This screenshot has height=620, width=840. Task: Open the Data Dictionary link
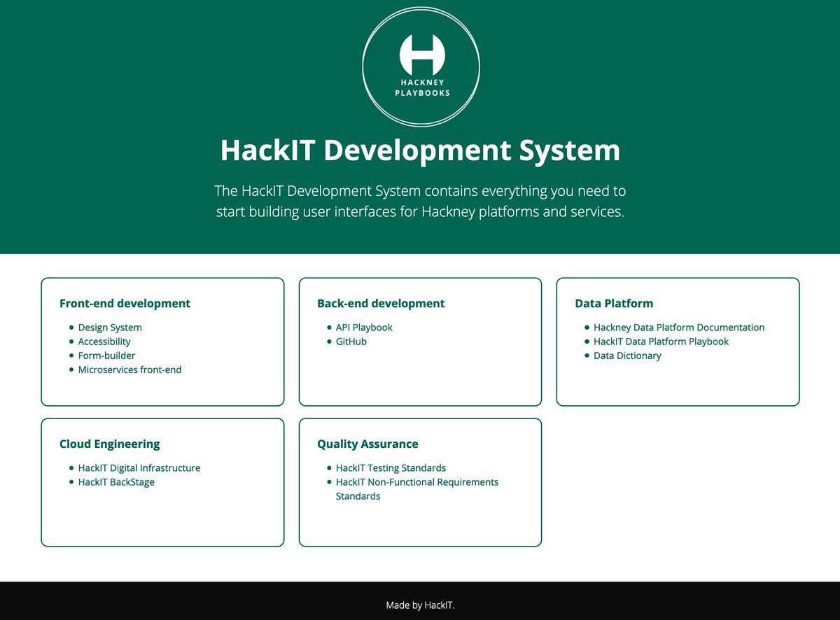pos(627,355)
